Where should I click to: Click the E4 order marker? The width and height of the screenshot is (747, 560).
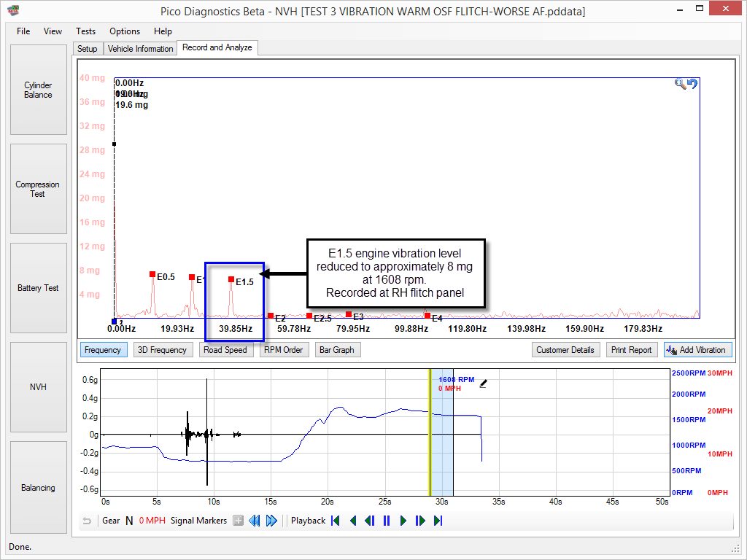[427, 316]
